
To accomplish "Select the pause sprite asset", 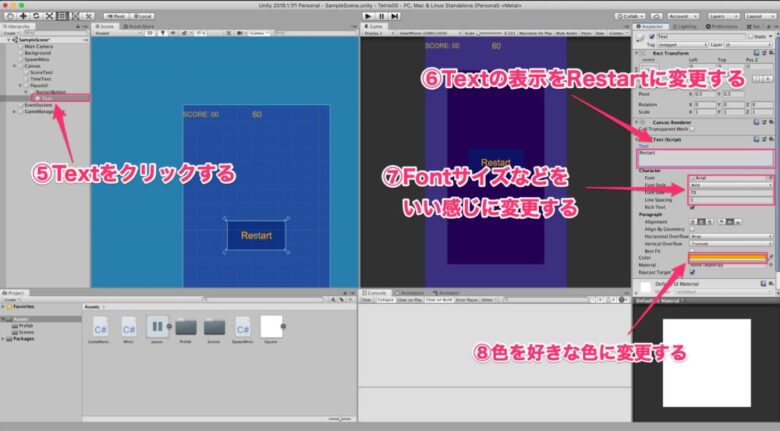I will click(157, 328).
